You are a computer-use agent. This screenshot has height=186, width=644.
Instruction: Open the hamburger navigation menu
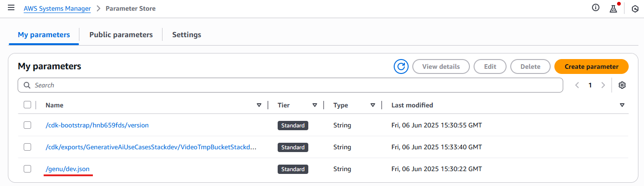(11, 8)
